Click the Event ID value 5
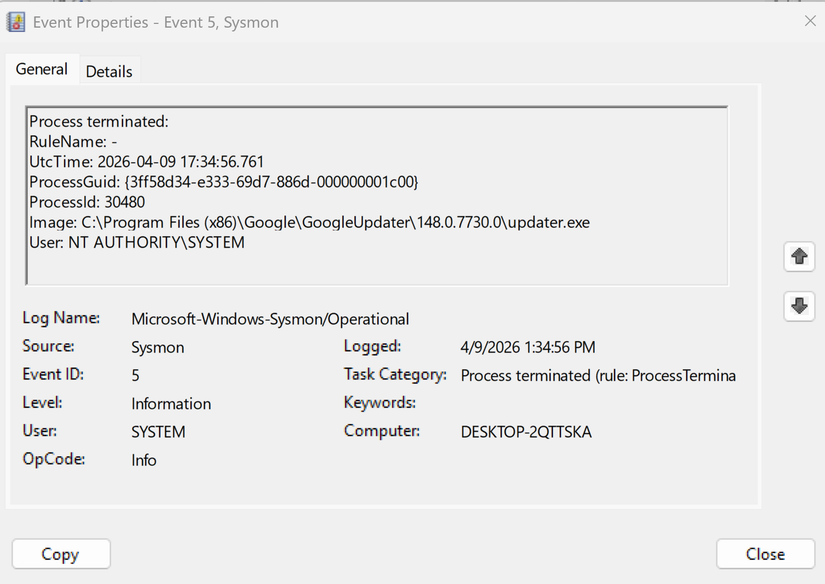This screenshot has height=584, width=825. point(134,374)
